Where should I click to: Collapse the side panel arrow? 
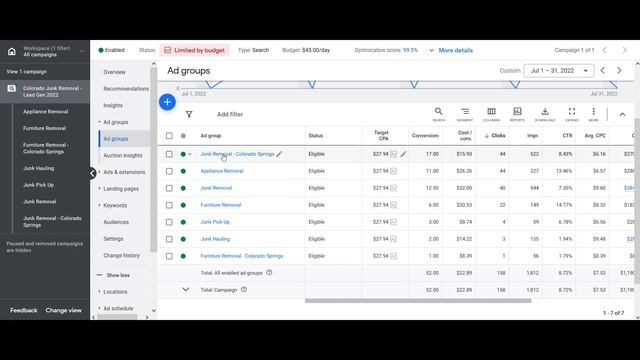[93, 173]
